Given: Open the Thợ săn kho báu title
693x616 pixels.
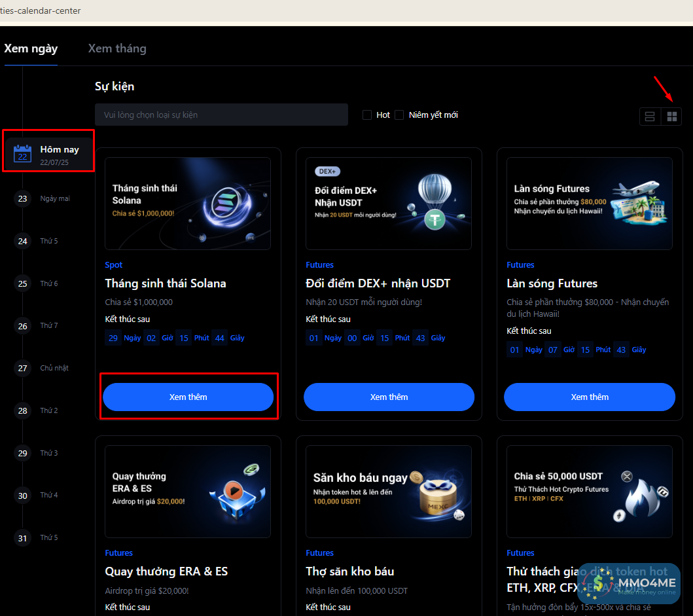Looking at the screenshot, I should pos(349,571).
